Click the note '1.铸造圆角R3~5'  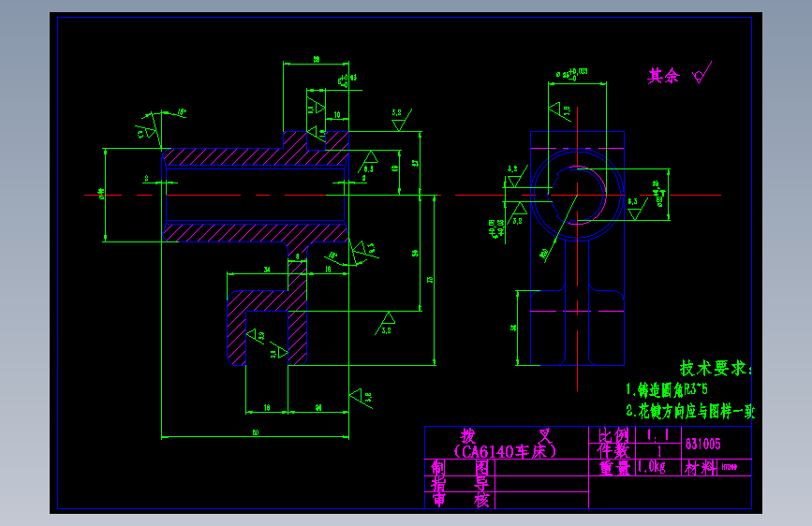[x=667, y=389]
